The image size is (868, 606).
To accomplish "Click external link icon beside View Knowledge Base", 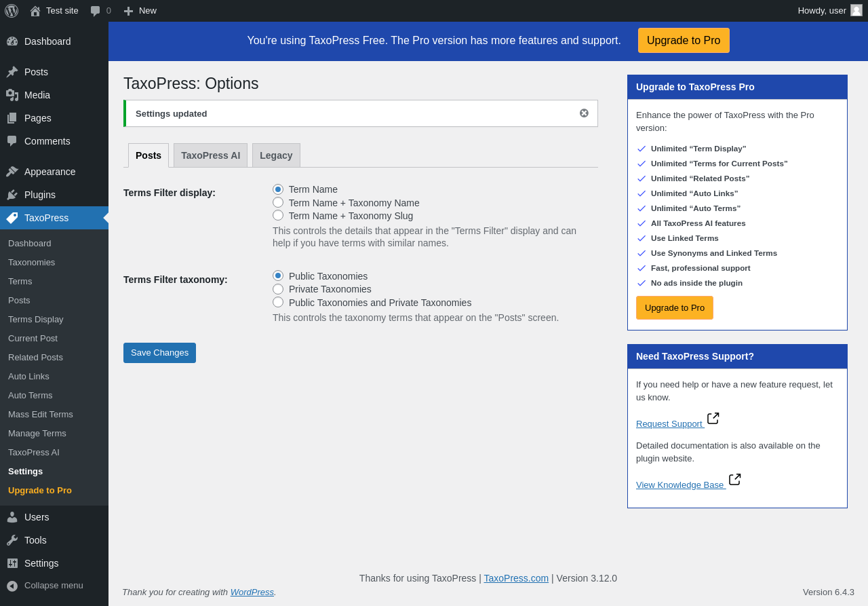I will [x=735, y=479].
